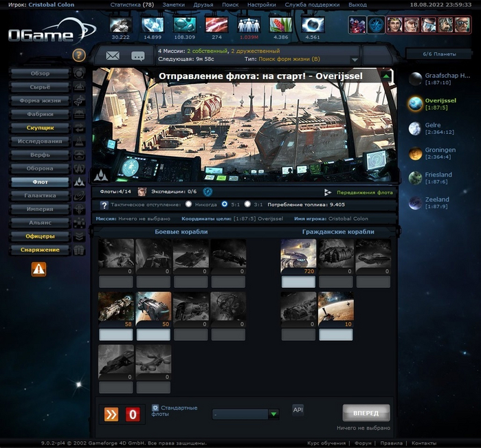Click quantity field under 50 ships

click(153, 335)
